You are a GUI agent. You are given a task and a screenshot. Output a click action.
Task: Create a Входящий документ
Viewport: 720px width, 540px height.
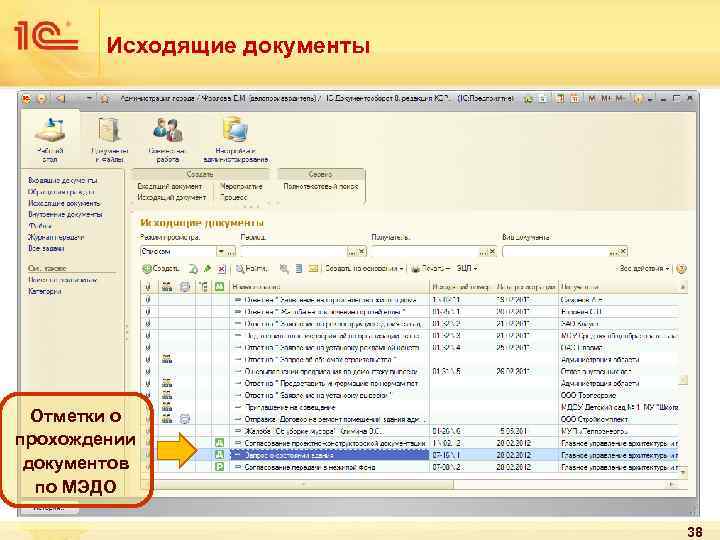(x=170, y=186)
